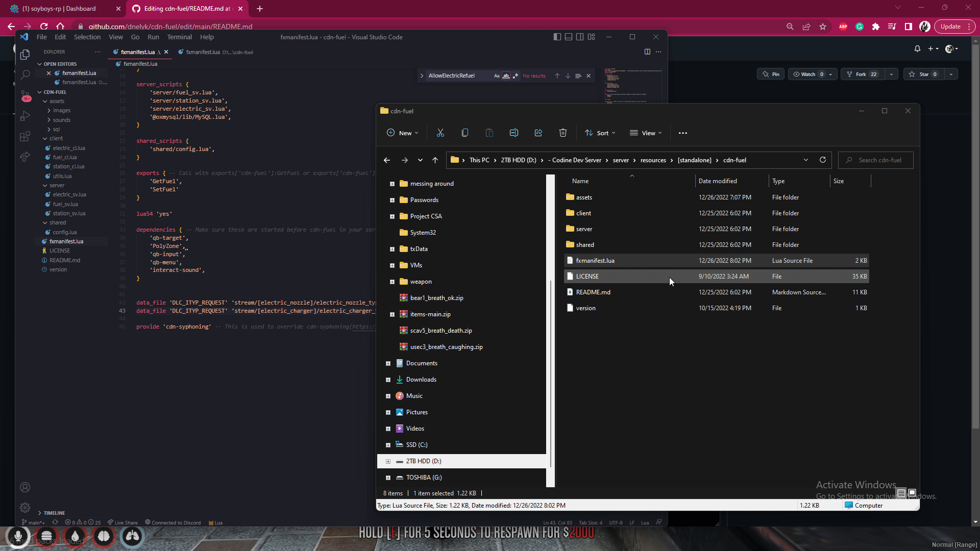Go up one folder level in File Explorer
This screenshot has width=980, height=551.
tap(435, 160)
